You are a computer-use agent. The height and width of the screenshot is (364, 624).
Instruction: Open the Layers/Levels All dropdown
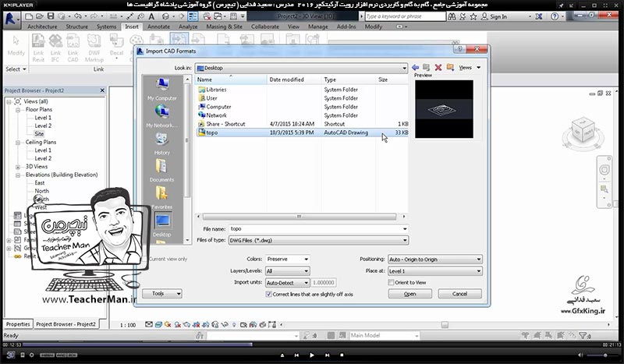[287, 271]
